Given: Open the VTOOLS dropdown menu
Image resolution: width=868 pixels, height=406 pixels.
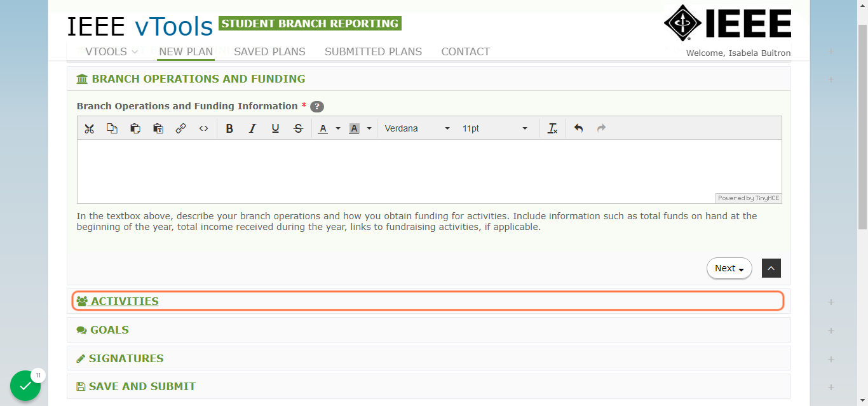Looking at the screenshot, I should coord(112,51).
